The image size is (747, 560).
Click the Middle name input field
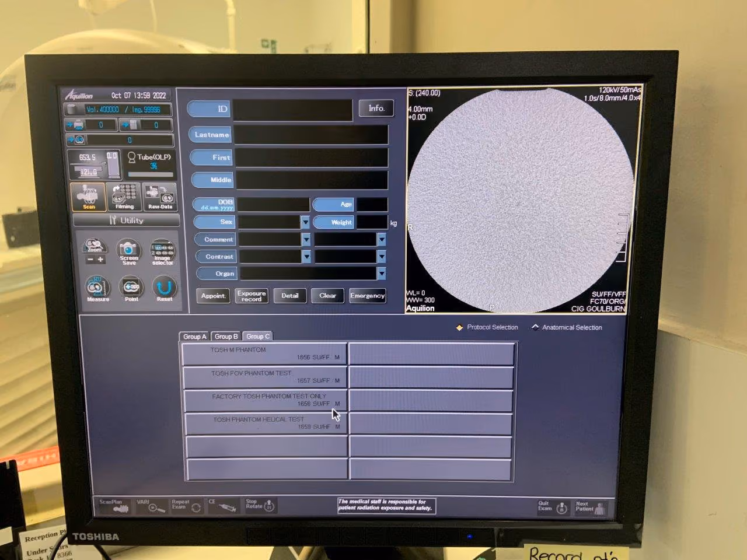point(312,180)
